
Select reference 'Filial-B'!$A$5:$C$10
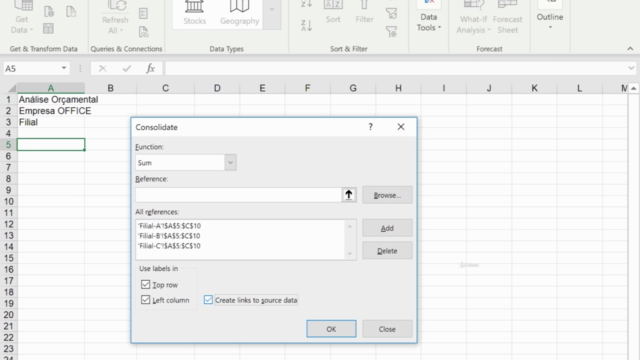coord(169,236)
